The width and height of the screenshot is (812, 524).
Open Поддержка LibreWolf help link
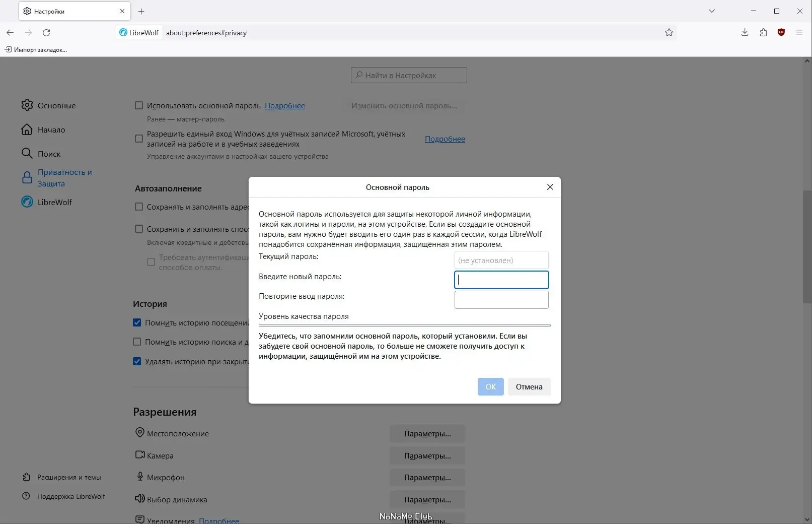tap(64, 496)
